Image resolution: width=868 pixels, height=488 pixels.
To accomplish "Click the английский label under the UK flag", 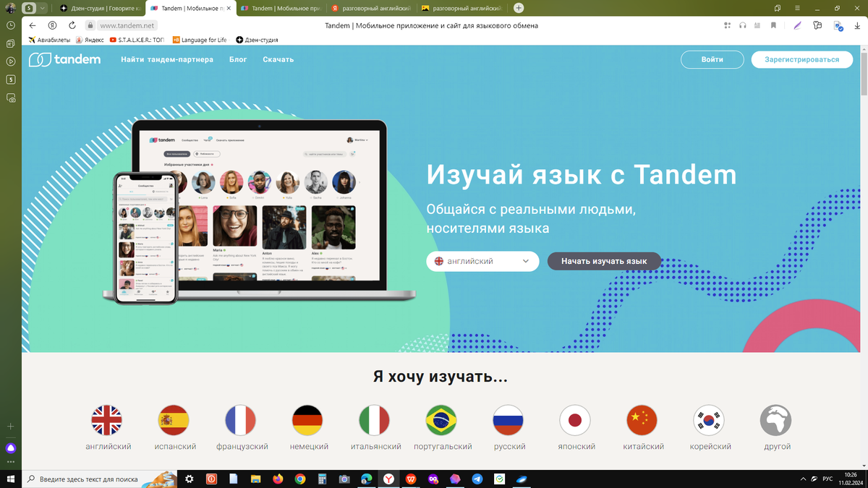I will pos(109,447).
